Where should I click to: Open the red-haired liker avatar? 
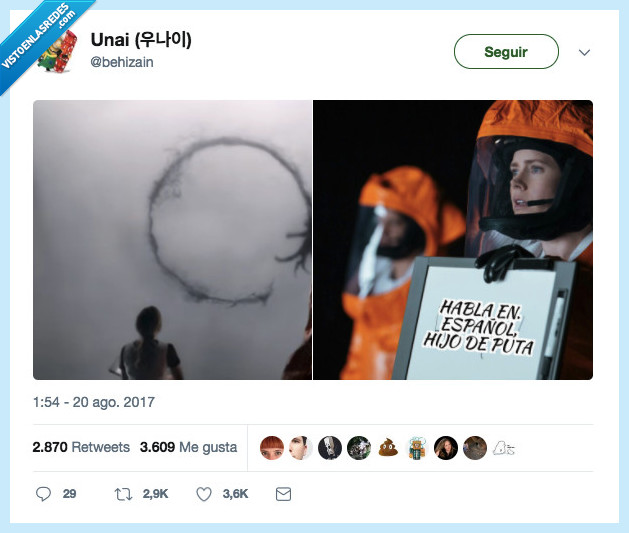272,448
